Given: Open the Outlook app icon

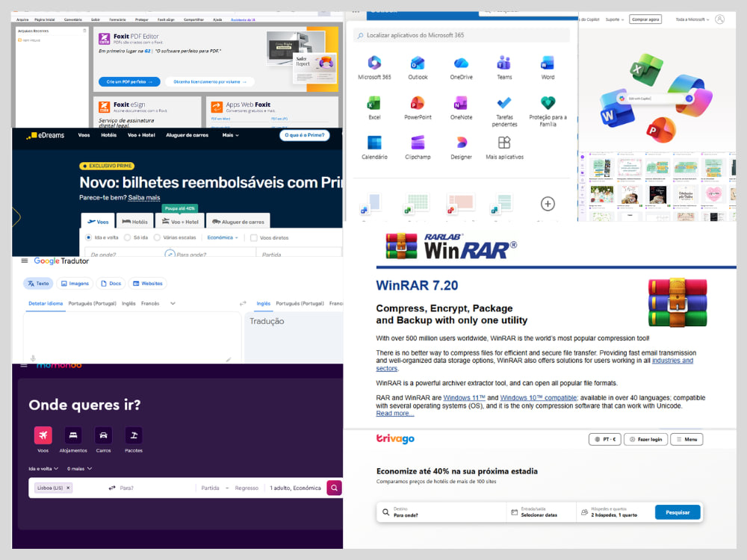Looking at the screenshot, I should pos(418,63).
